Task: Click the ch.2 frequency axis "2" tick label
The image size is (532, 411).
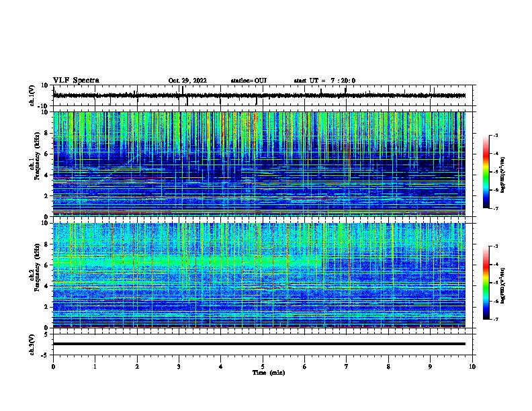Action: pos(46,307)
